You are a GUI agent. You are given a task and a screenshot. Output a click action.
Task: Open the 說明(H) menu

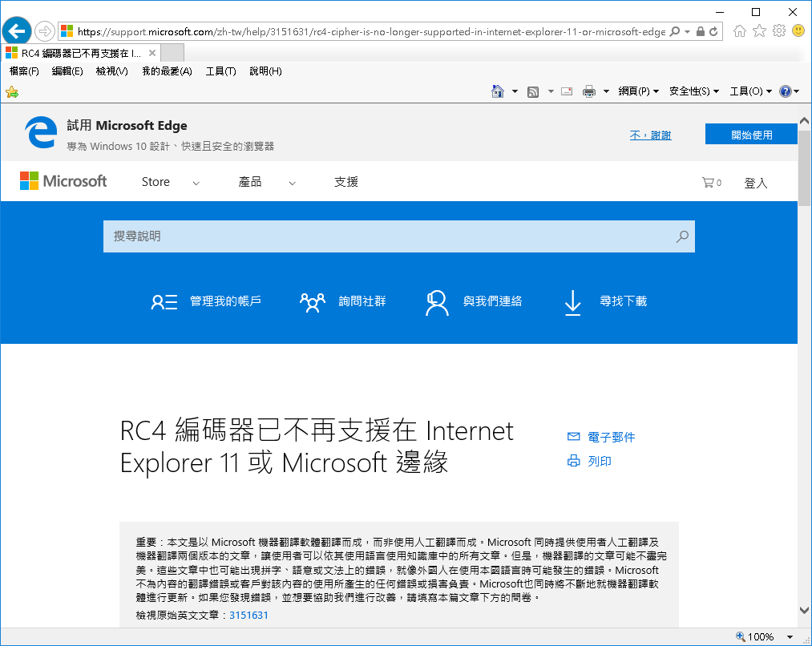tap(265, 71)
